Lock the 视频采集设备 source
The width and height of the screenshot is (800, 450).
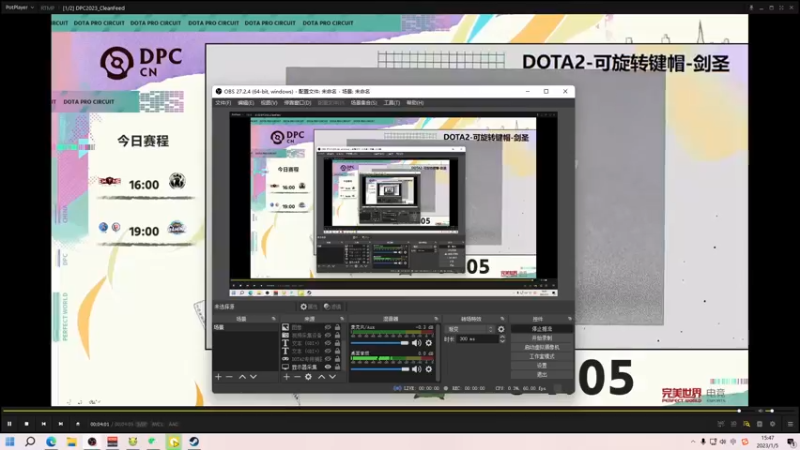coord(337,335)
